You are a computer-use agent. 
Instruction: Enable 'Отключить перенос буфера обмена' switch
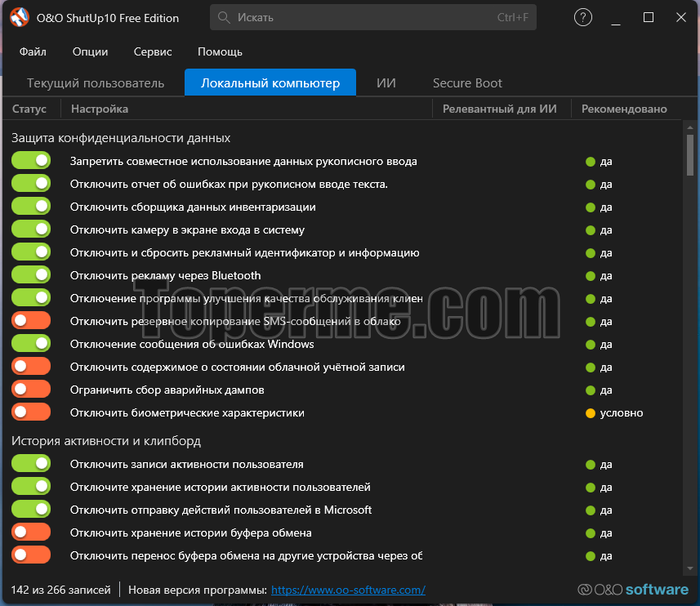pos(31,555)
